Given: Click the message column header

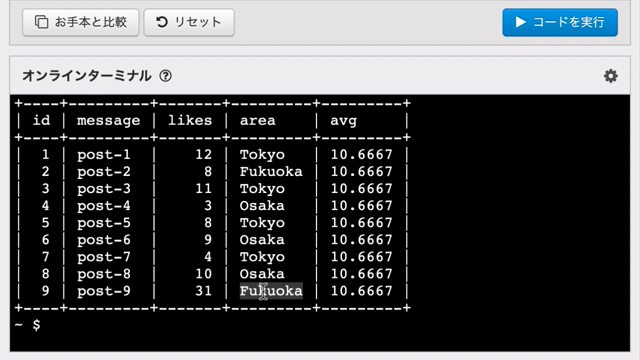Looking at the screenshot, I should (x=109, y=121).
